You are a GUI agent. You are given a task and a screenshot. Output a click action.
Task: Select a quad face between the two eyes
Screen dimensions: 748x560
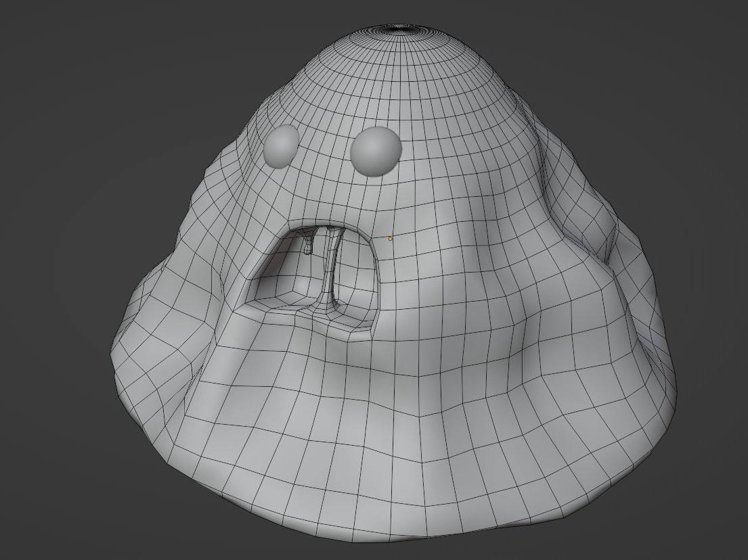[x=325, y=149]
